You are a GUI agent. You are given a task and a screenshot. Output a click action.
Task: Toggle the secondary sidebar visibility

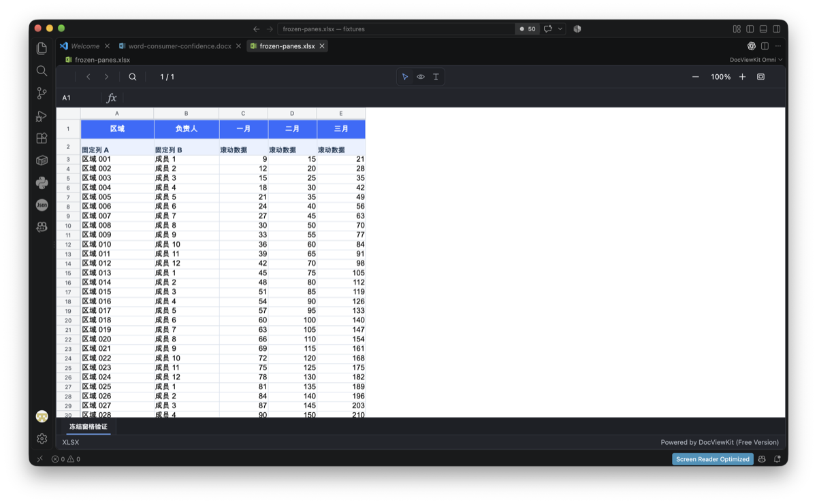point(777,29)
